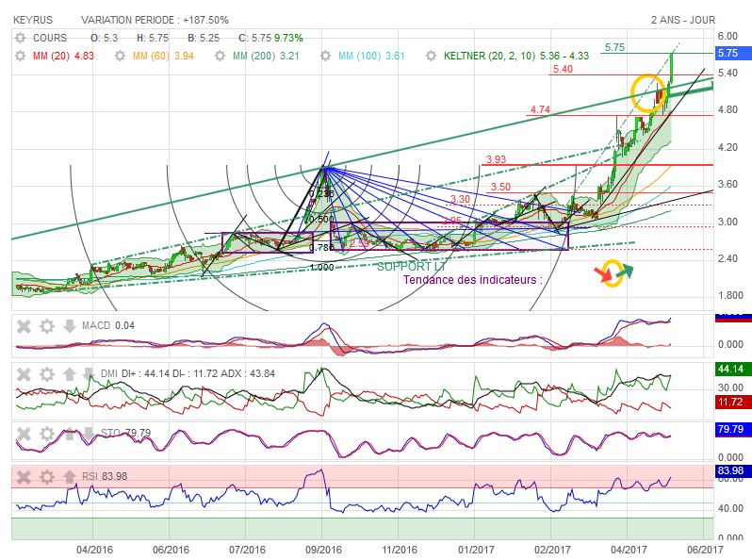752x560 pixels.
Task: Open settings gear for MM (200) moving average
Action: tap(220, 56)
